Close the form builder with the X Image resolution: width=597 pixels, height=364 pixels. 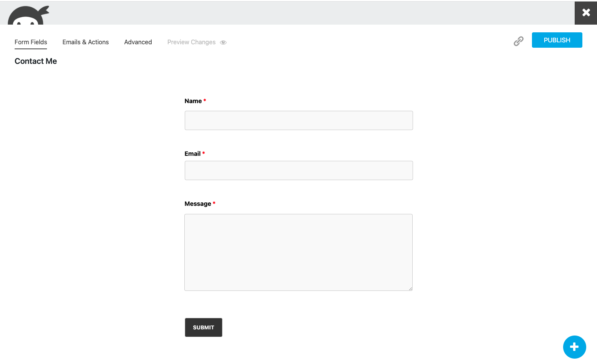coord(586,13)
